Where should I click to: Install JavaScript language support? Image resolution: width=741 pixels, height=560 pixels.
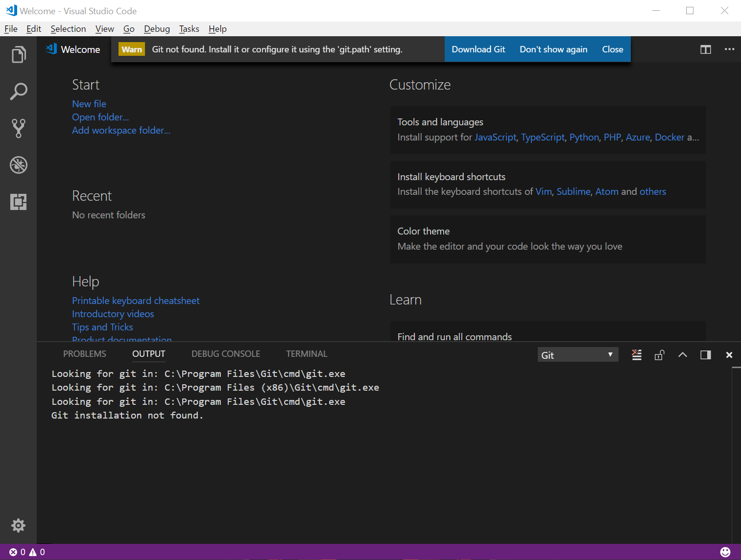495,137
